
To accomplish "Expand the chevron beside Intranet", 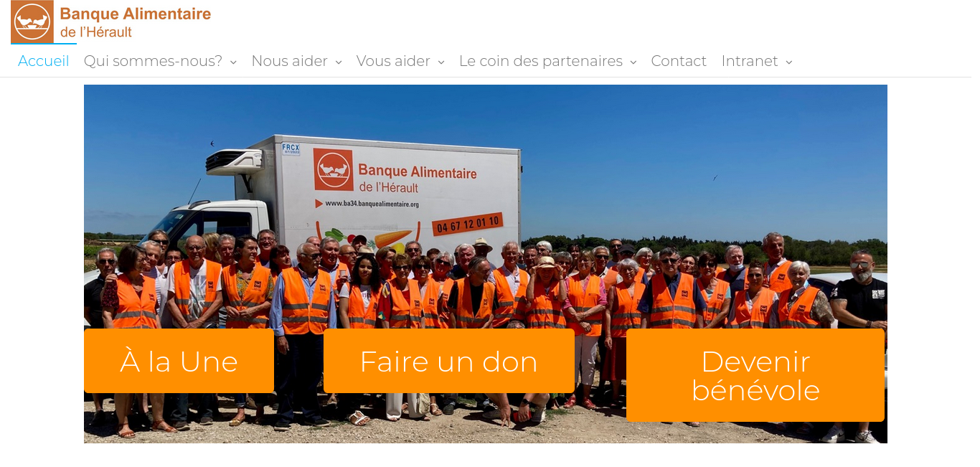I will [x=789, y=62].
